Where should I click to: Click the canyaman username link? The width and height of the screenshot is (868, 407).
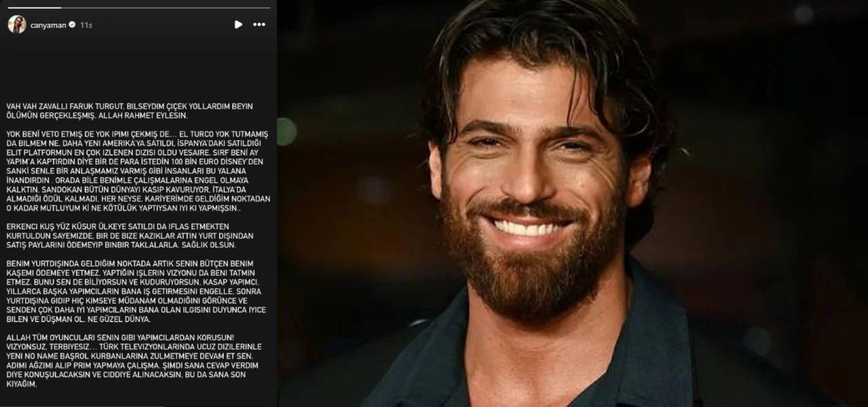tap(47, 25)
